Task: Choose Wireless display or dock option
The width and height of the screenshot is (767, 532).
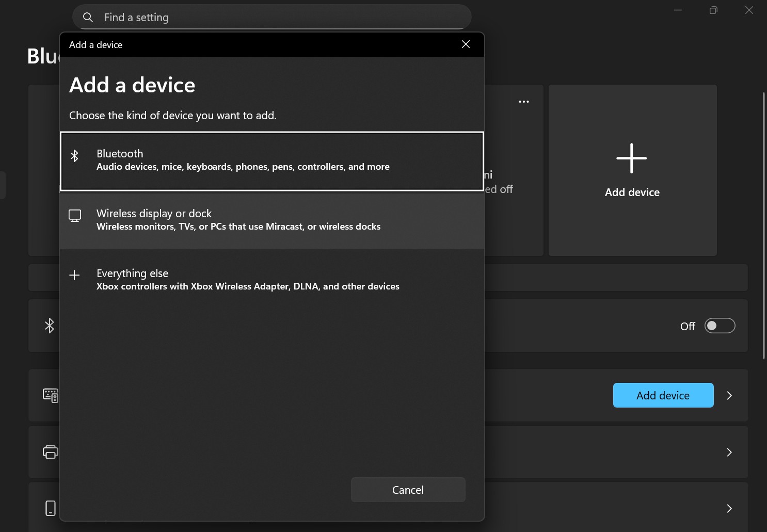Action: [272, 220]
